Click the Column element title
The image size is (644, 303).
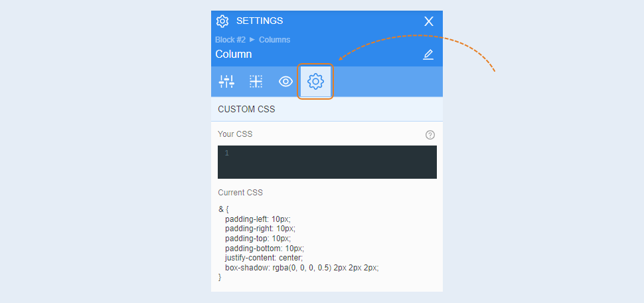[233, 54]
